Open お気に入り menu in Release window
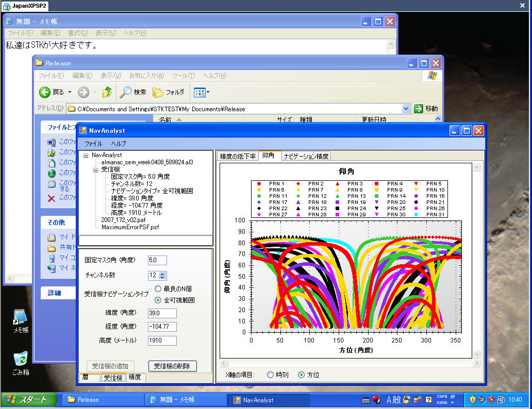 coord(146,76)
